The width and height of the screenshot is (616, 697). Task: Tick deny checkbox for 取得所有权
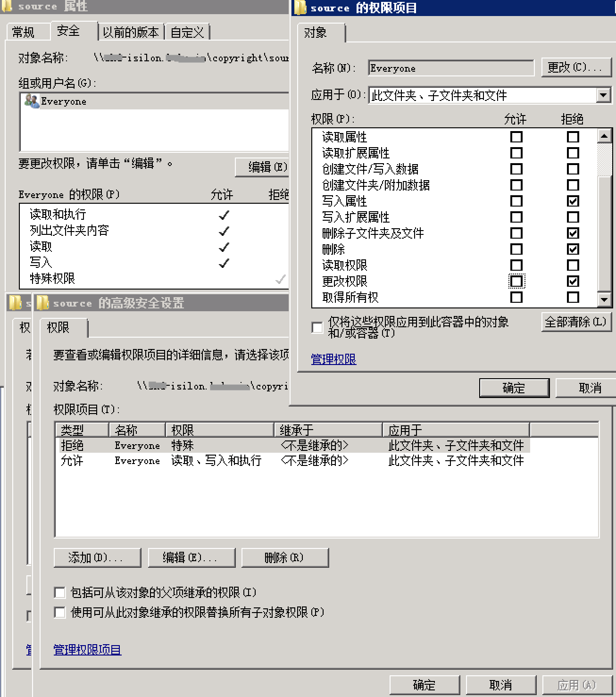pyautogui.click(x=573, y=297)
